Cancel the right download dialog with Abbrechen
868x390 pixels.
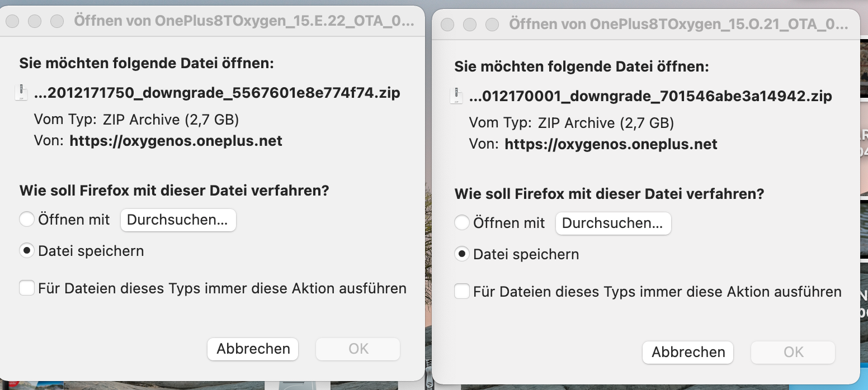(x=688, y=353)
